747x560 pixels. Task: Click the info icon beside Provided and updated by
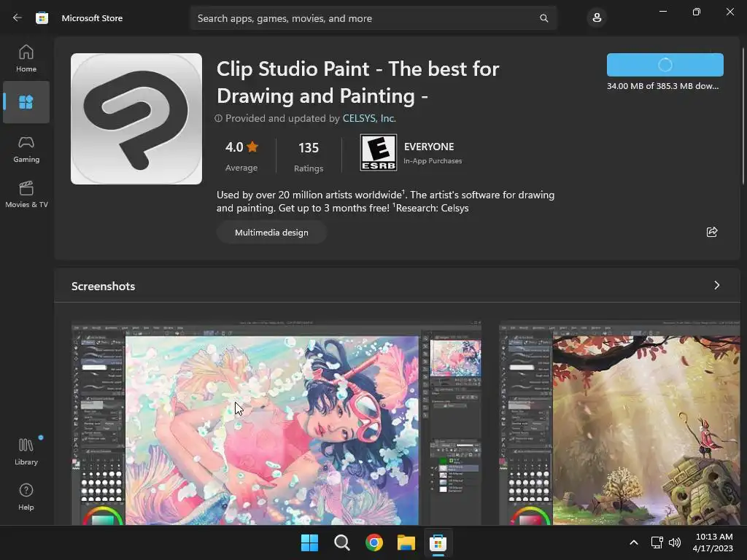point(218,118)
